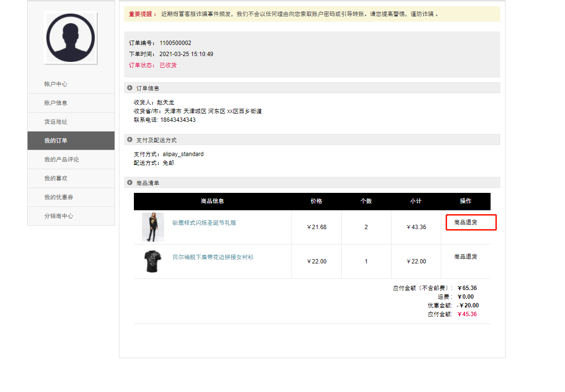This screenshot has height=392, width=565.
Task: Open the 驯鹿样式闪烁圣诞节礼服 product link
Action: [x=204, y=223]
